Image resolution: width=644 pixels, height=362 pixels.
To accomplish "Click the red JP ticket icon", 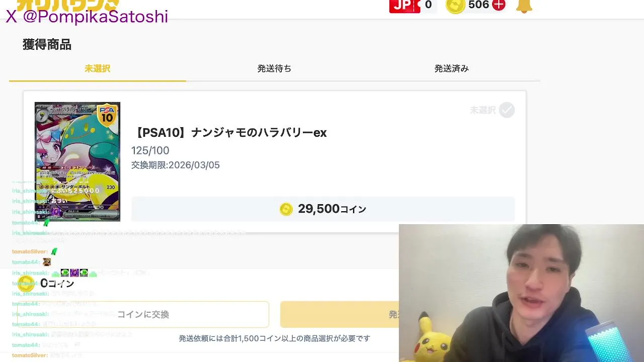I will (x=405, y=6).
